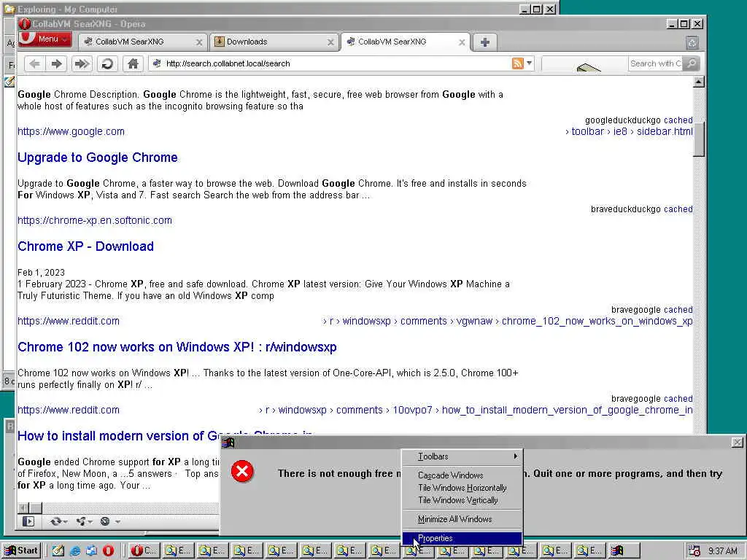Viewport: 747px width, 560px height.
Task: Choose Tile Windows Horizontally
Action: (462, 488)
